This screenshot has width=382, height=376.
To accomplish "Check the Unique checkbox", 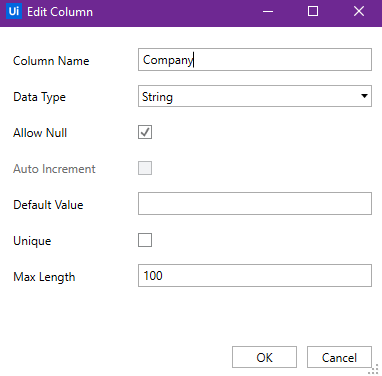I will [145, 240].
